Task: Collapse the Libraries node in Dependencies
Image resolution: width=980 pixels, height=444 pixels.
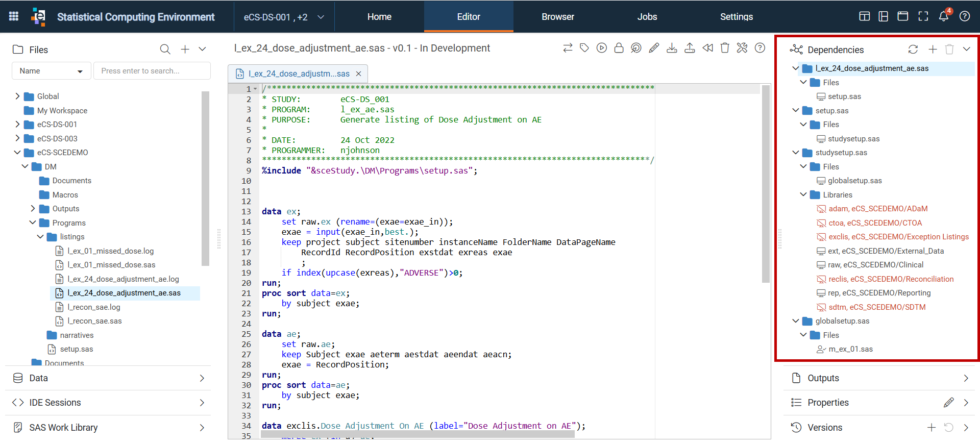Action: (x=803, y=194)
